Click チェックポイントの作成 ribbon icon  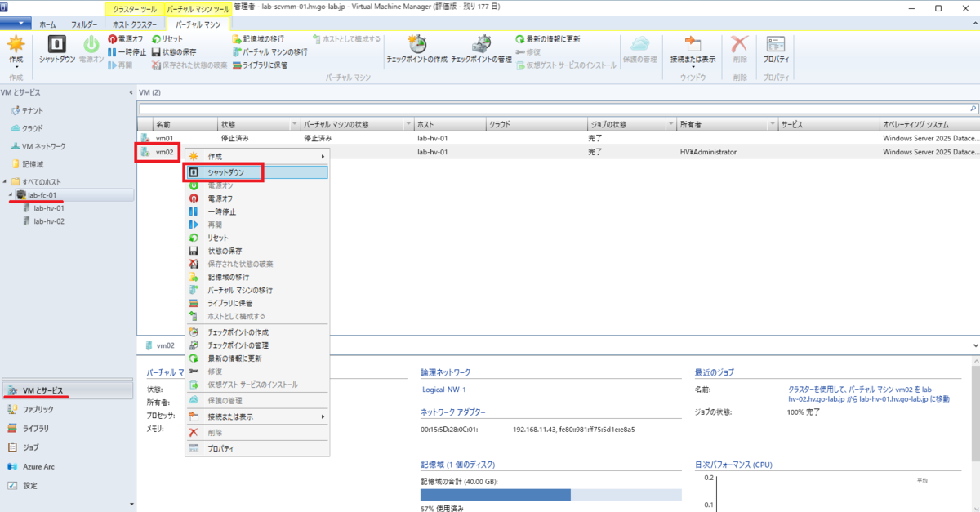[416, 43]
